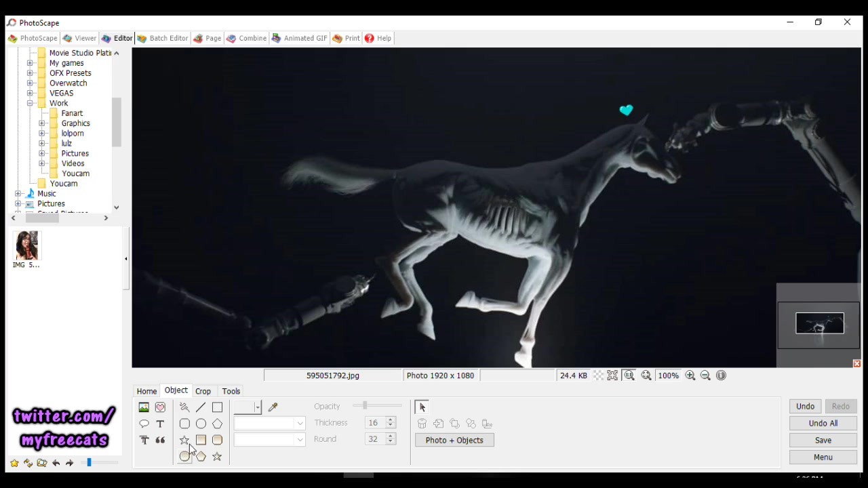Click the heart-shaped Icon object tool
Viewport: 868px width, 488px height.
160,407
